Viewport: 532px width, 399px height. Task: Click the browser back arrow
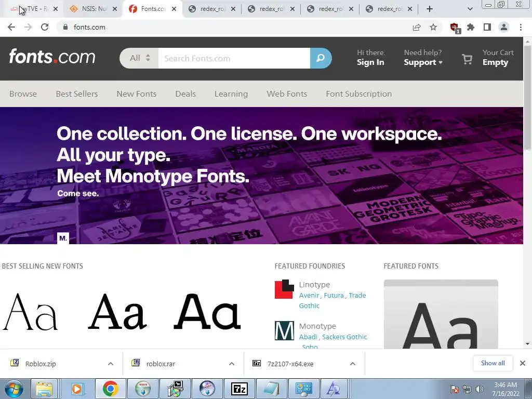(x=11, y=27)
